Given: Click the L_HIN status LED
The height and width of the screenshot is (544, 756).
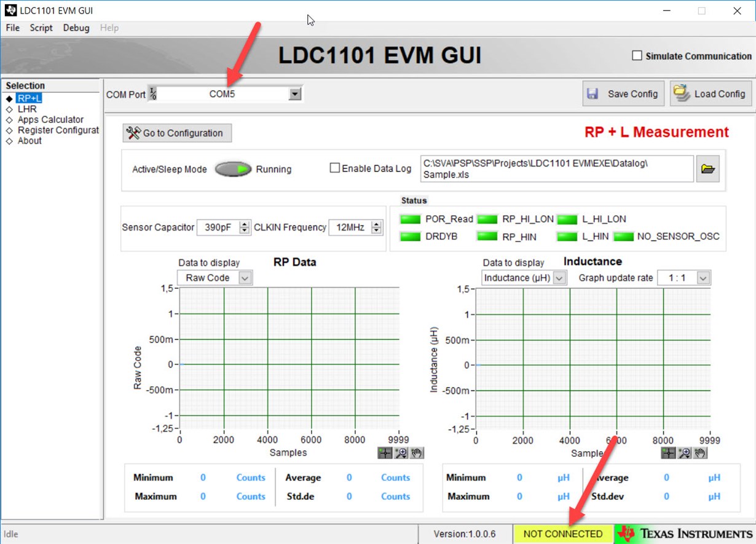Looking at the screenshot, I should [x=567, y=237].
